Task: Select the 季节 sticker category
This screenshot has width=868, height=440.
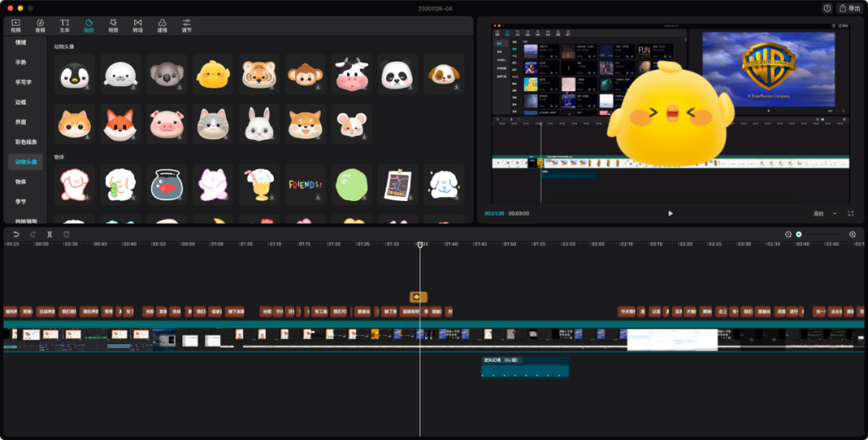Action: pyautogui.click(x=21, y=202)
